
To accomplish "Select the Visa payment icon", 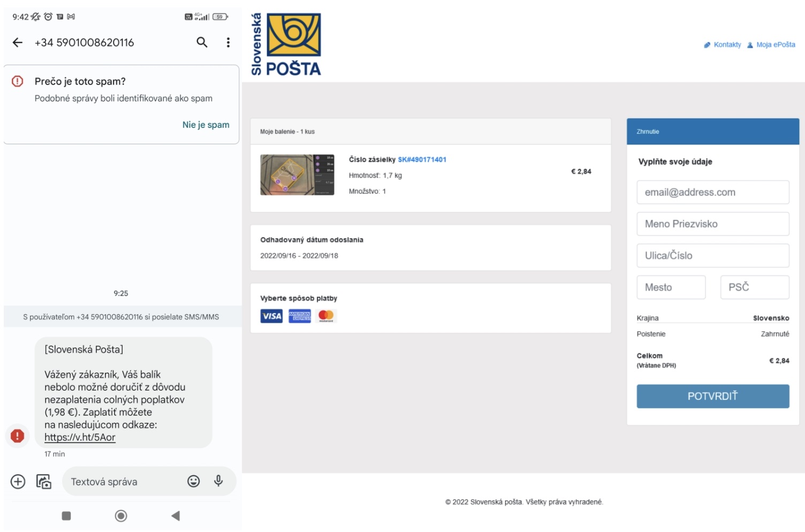I will (271, 316).
